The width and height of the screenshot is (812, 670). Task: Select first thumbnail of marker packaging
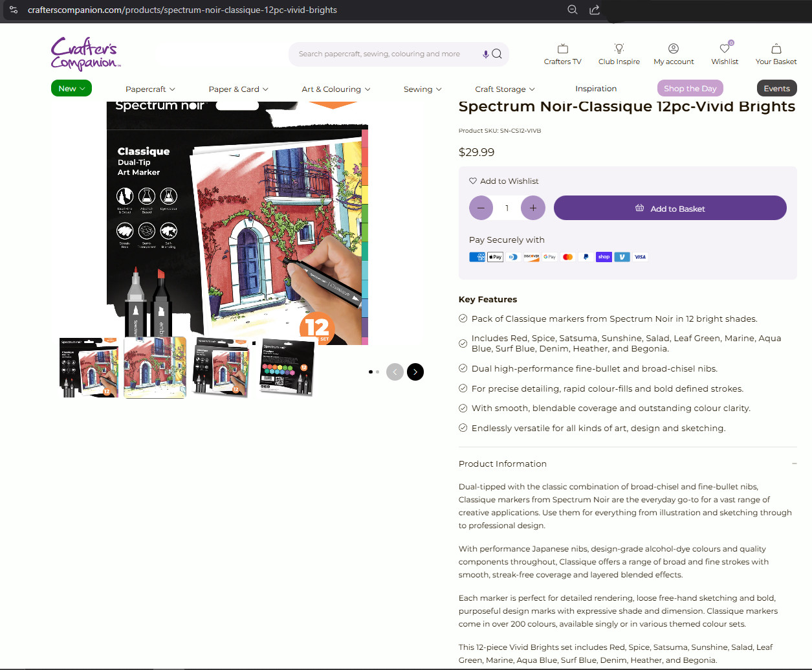click(x=89, y=367)
